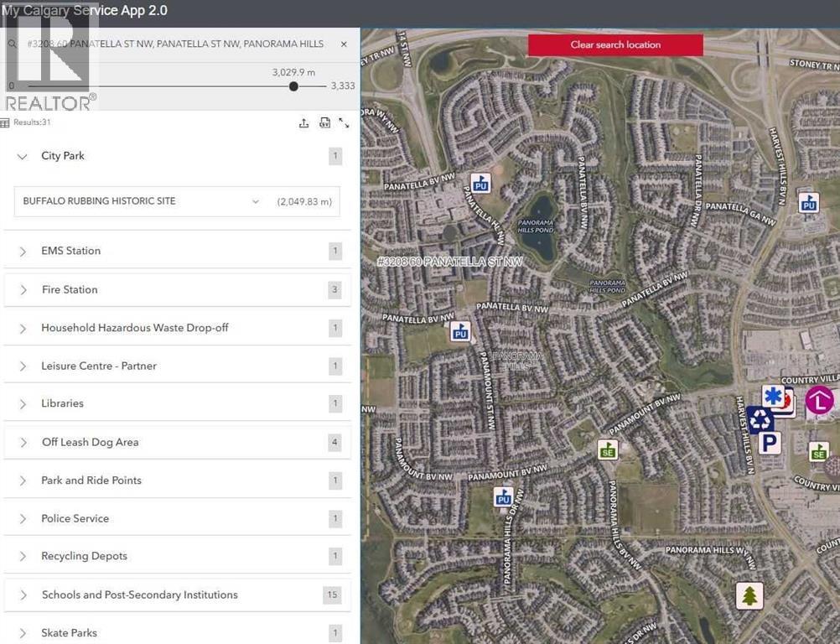Viewport: 840px width, 644px height.
Task: Click the export results icon
Action: tap(304, 123)
